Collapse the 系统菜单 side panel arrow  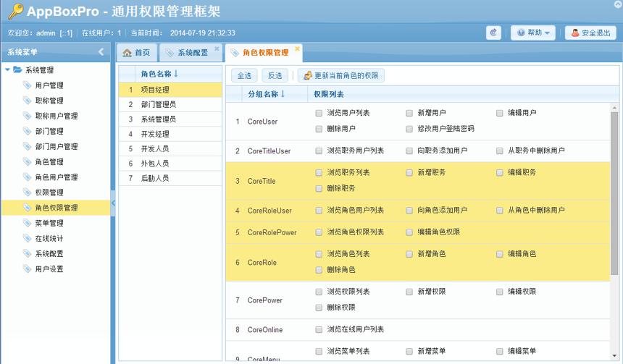click(x=101, y=51)
